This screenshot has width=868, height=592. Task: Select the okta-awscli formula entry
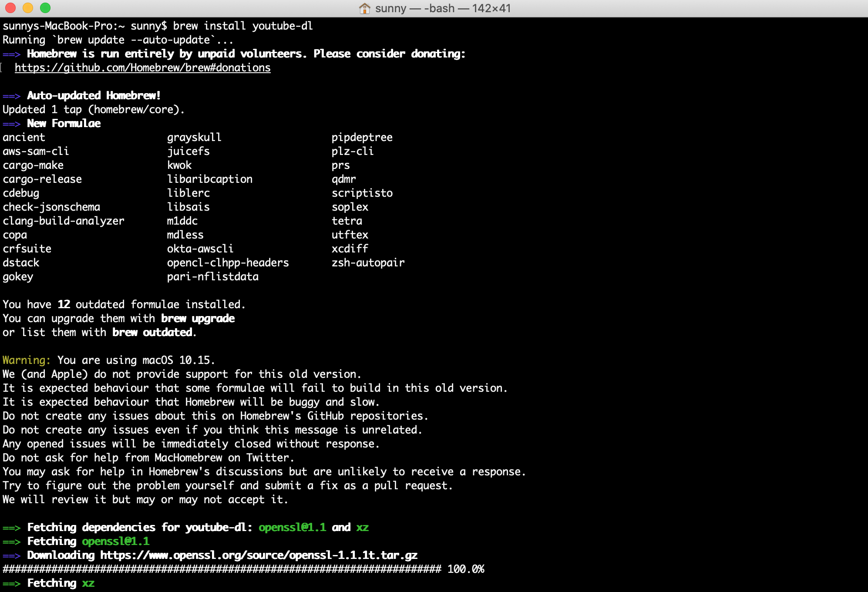click(200, 249)
